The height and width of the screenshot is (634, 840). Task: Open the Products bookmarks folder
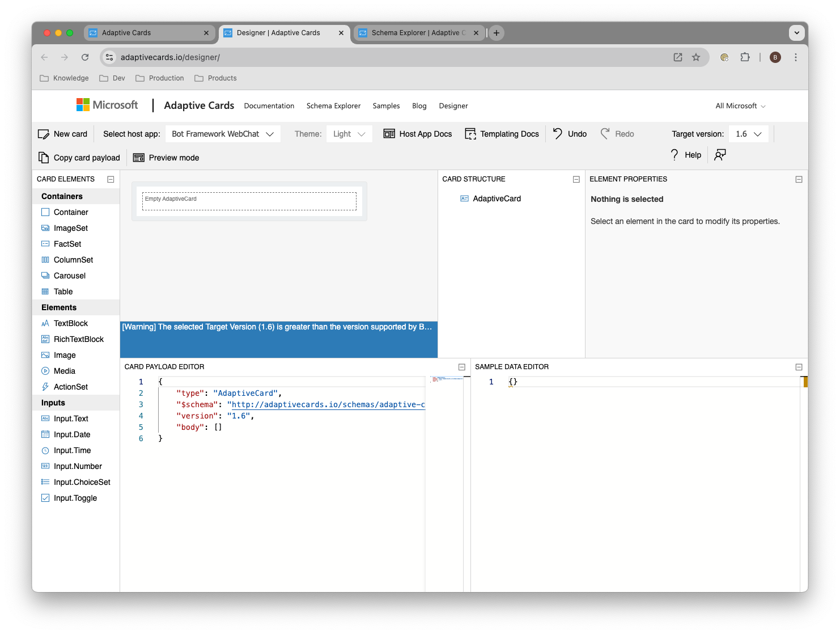215,78
